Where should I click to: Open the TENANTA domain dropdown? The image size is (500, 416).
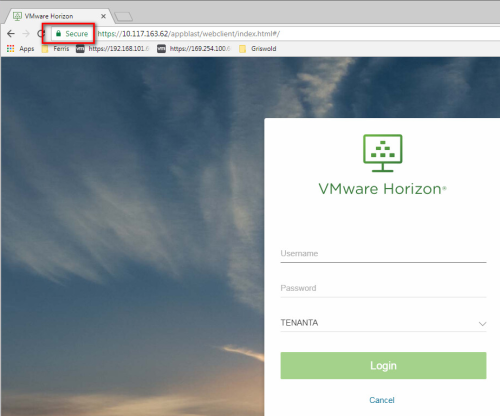[383, 323]
